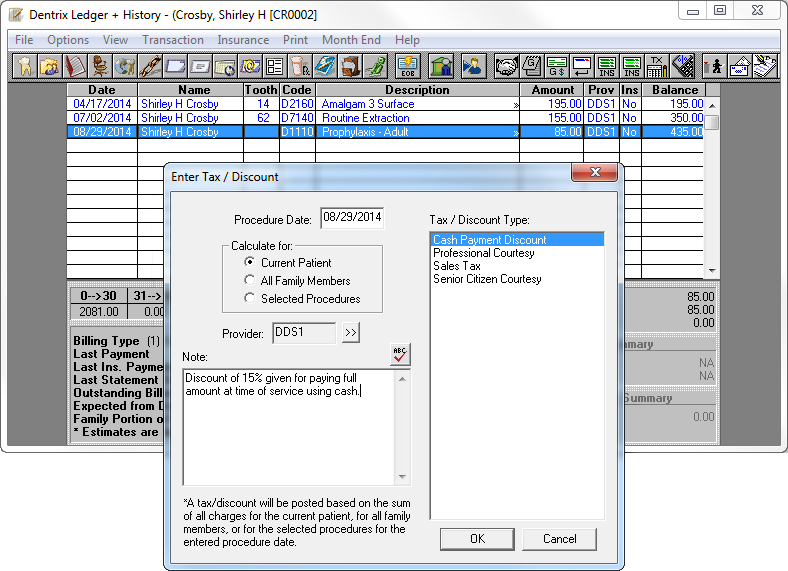
Task: Run spell check on the note
Action: [400, 354]
